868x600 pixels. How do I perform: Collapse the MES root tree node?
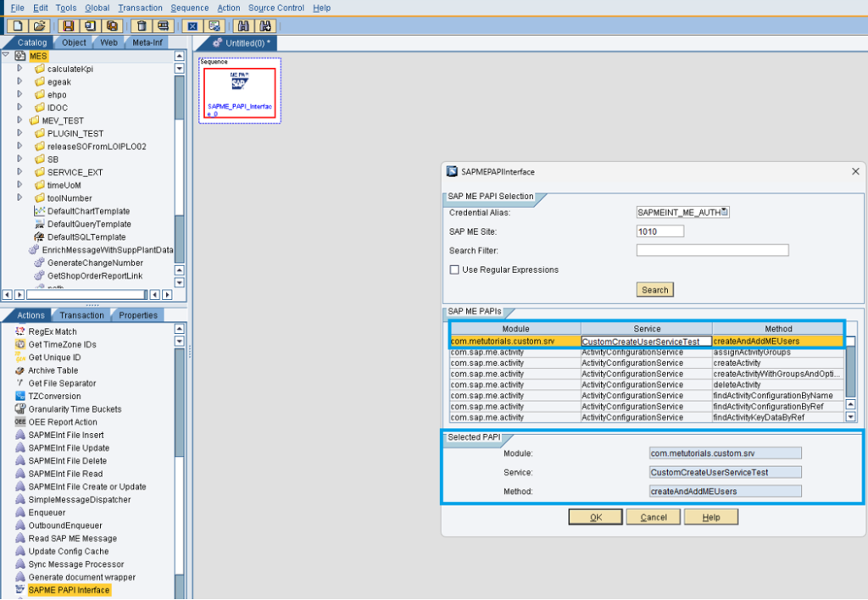(7, 55)
